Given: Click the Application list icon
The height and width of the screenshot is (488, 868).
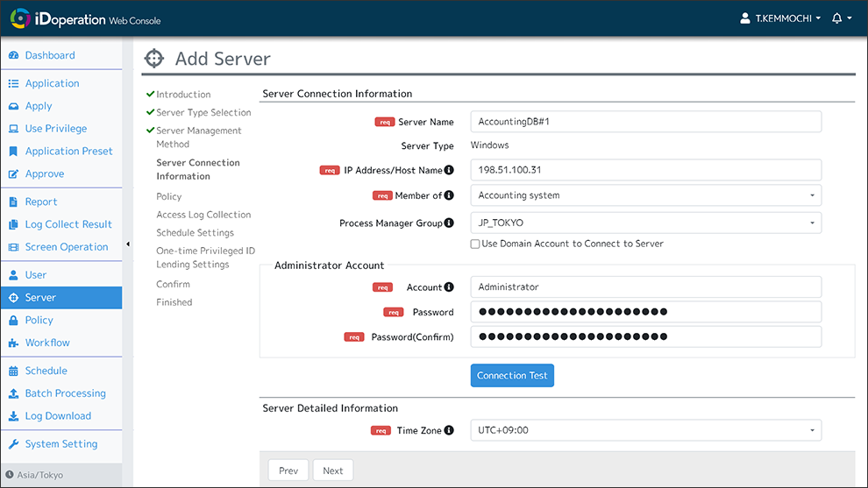Looking at the screenshot, I should [14, 83].
